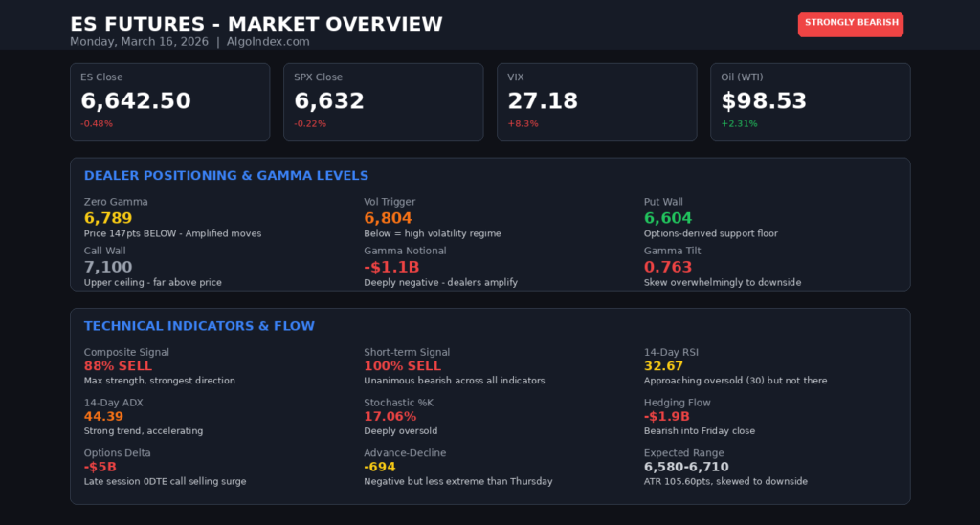Click the Strong trend, accelerating note

click(x=144, y=430)
